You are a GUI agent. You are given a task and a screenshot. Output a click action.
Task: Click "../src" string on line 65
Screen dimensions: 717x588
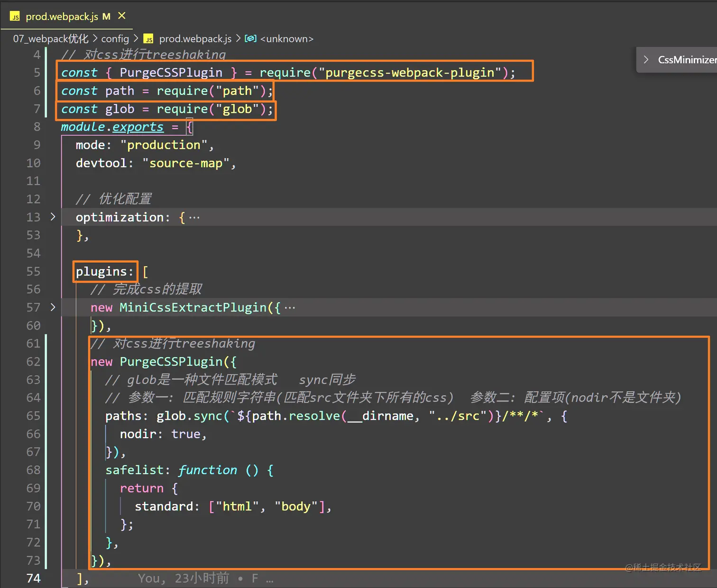[x=458, y=416]
